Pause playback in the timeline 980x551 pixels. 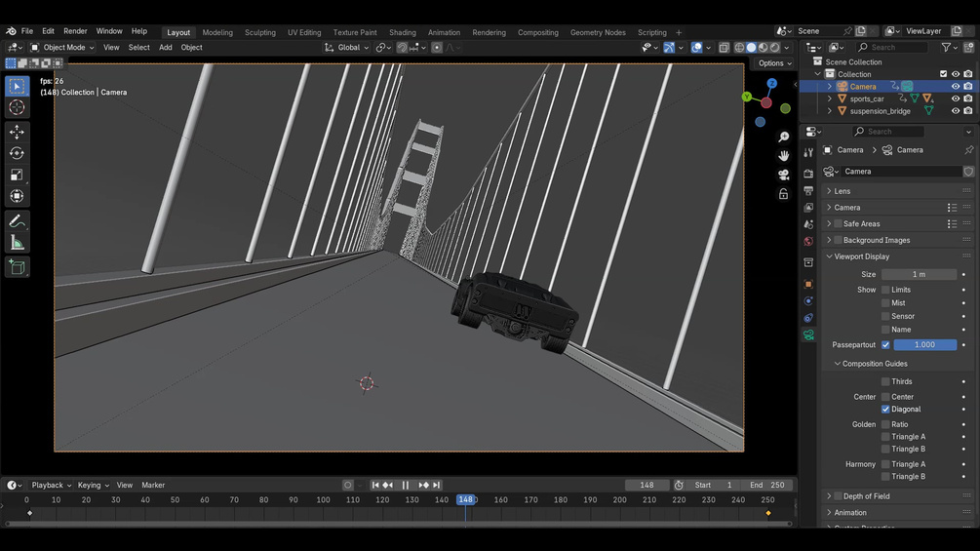click(x=405, y=485)
